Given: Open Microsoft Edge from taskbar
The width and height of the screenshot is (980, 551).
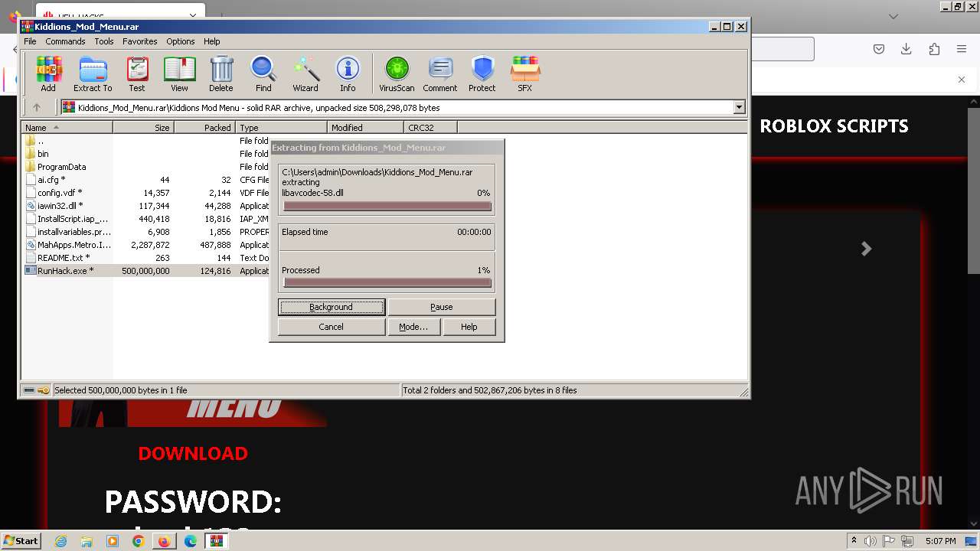Looking at the screenshot, I should [191, 541].
